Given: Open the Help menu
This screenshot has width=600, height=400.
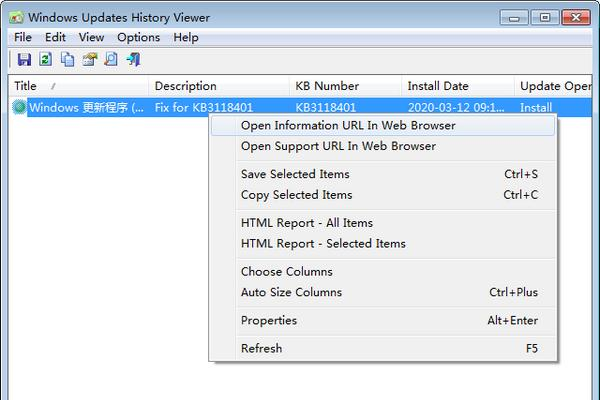Looking at the screenshot, I should 186,38.
